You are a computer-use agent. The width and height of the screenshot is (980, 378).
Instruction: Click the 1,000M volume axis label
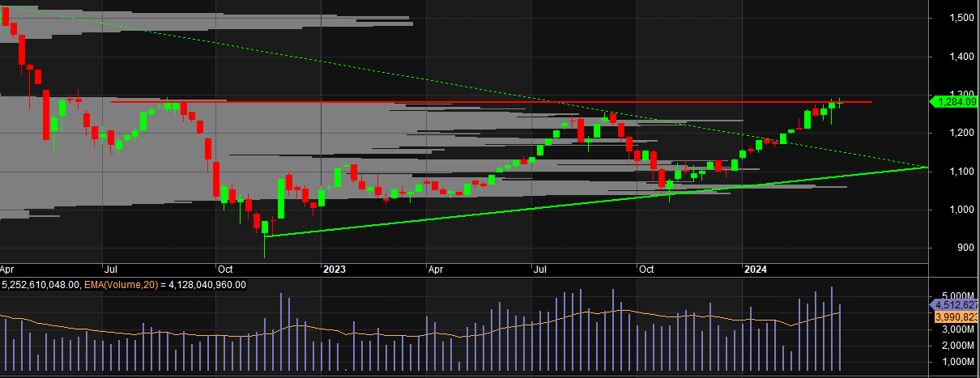point(957,361)
